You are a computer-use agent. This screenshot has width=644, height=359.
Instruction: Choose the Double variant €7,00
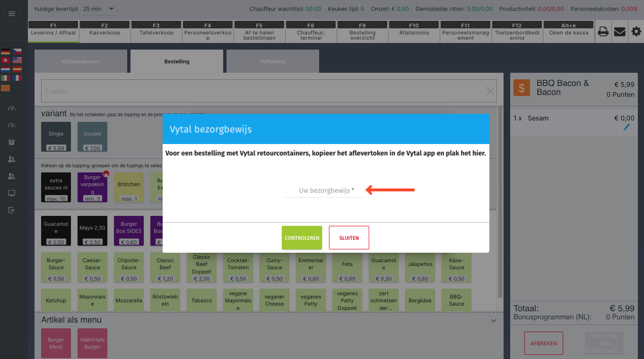(x=92, y=137)
